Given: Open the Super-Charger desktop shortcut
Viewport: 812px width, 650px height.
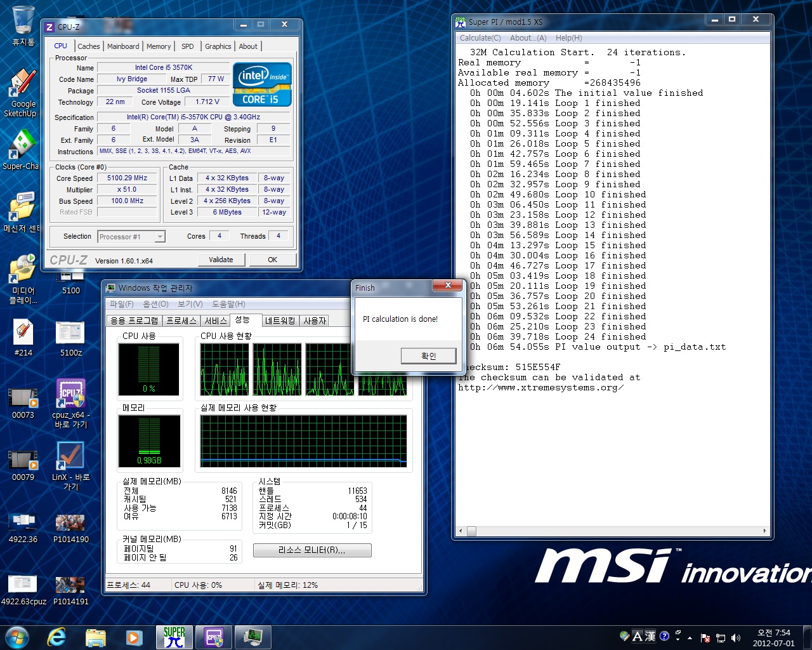Looking at the screenshot, I should [22, 150].
